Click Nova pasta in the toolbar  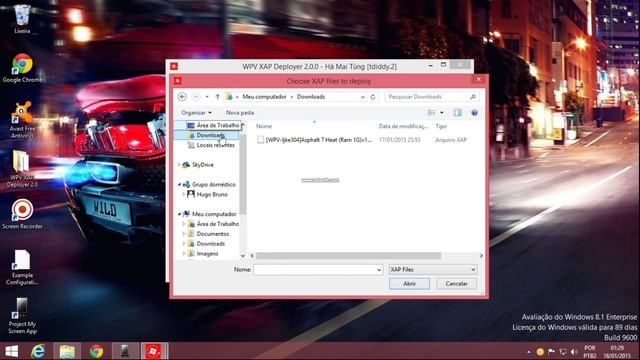(240, 113)
